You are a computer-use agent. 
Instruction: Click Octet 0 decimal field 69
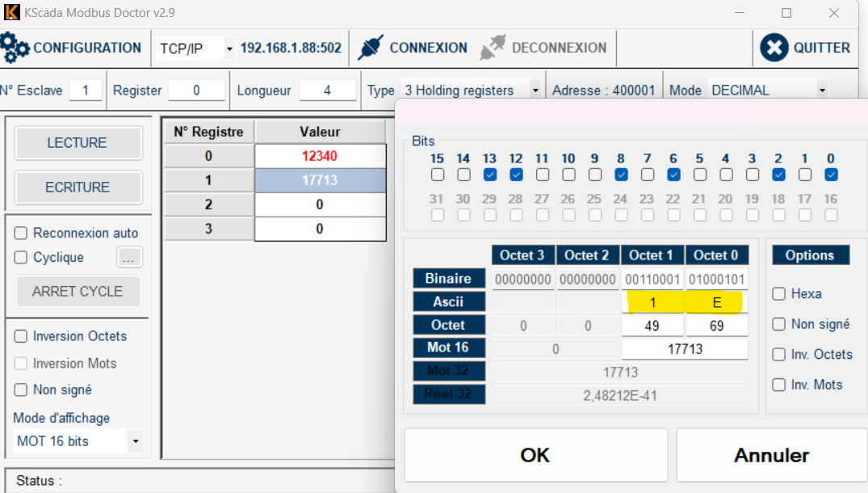click(717, 326)
